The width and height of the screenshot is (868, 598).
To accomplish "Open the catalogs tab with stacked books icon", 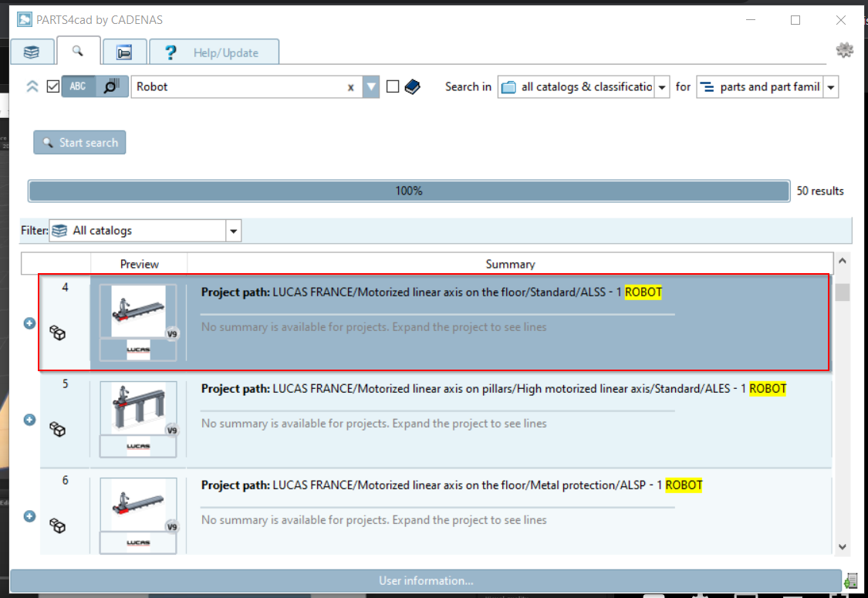I will point(32,52).
